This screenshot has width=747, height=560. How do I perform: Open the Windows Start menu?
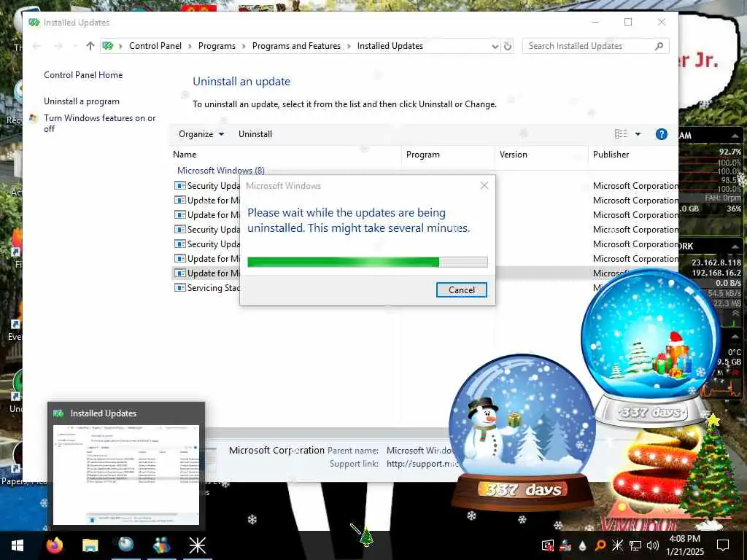point(18,545)
